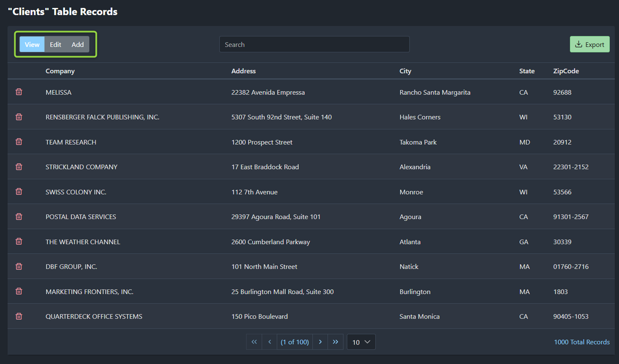Sort by the Company column header
The width and height of the screenshot is (619, 364).
(60, 71)
